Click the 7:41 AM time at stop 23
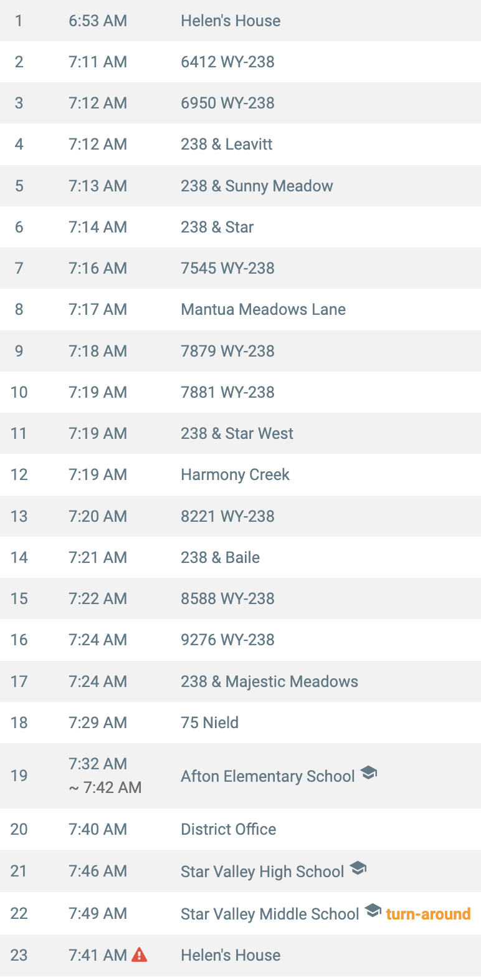Screen dimensions: 481x980 (98, 955)
